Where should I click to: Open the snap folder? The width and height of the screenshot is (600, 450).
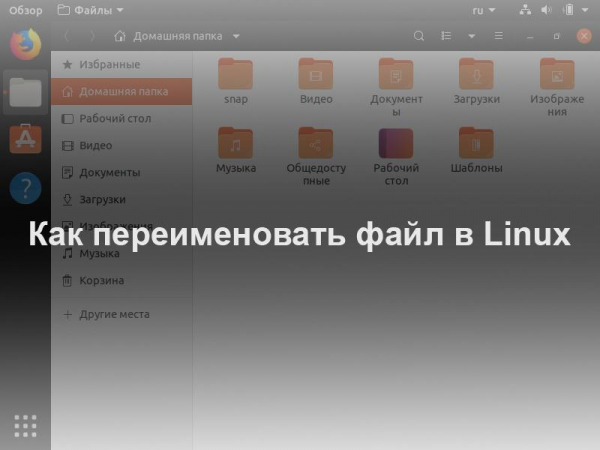click(x=235, y=81)
